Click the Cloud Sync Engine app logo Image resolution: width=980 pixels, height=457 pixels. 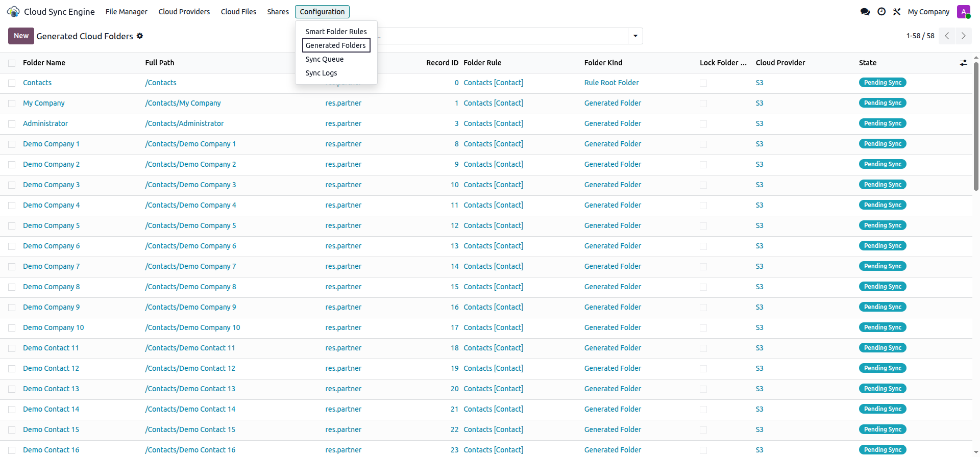tap(13, 12)
